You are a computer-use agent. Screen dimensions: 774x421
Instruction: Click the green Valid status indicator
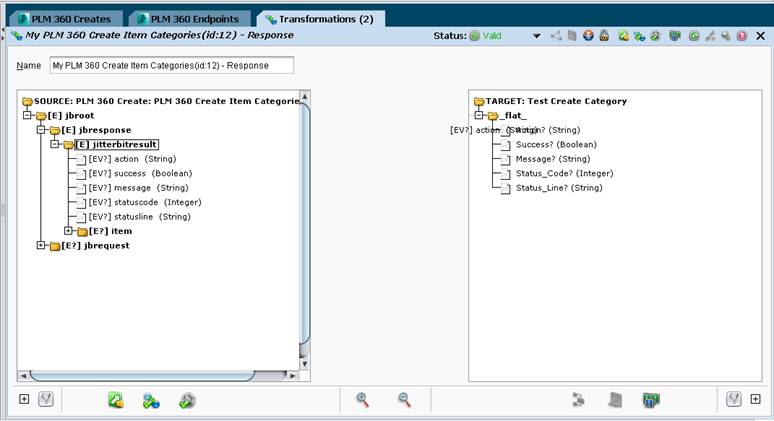(485, 36)
